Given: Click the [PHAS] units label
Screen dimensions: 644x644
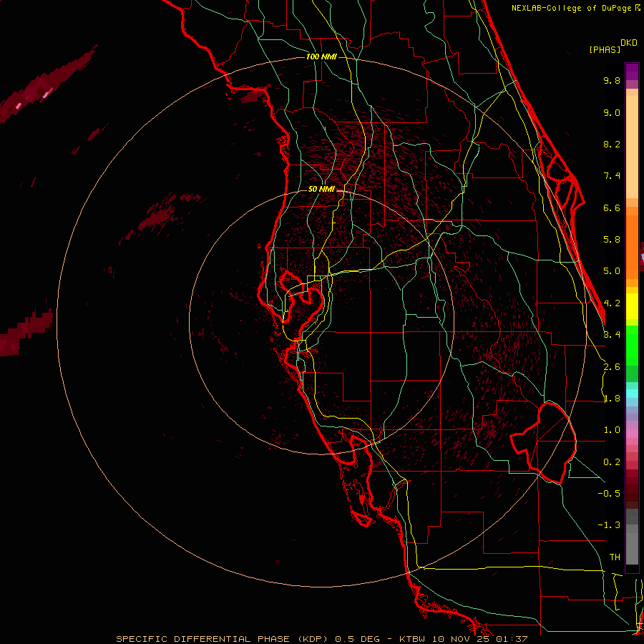Looking at the screenshot, I should coord(605,50).
